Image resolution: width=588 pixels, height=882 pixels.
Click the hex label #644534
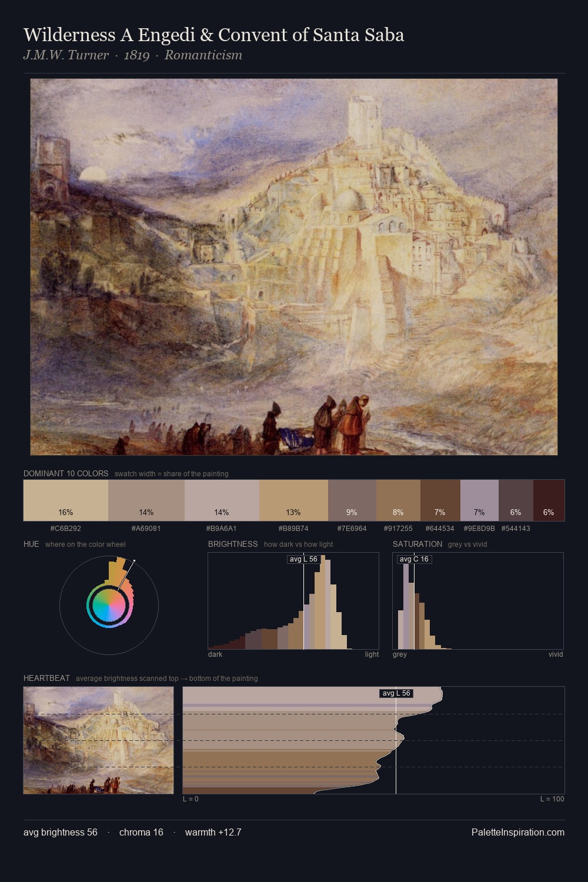tap(440, 529)
